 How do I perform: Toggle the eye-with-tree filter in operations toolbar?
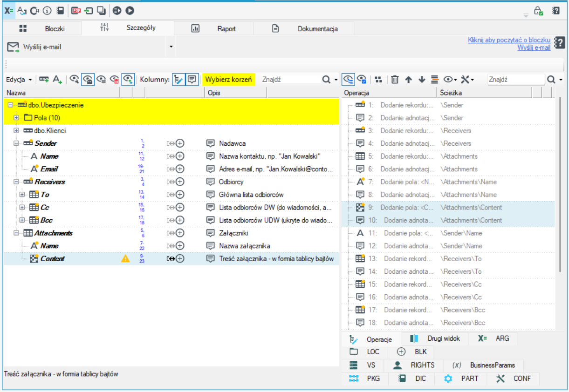[348, 80]
